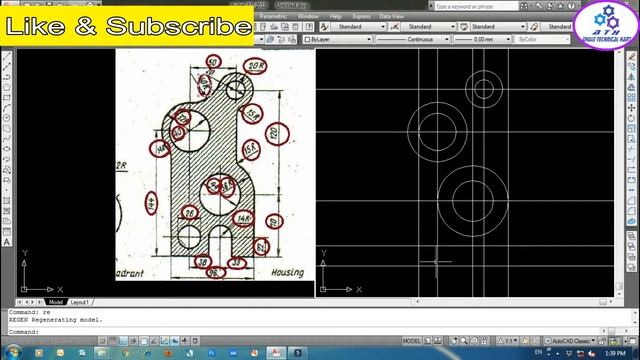This screenshot has width=640, height=360.
Task: Switch to the Model tab
Action: coord(56,302)
